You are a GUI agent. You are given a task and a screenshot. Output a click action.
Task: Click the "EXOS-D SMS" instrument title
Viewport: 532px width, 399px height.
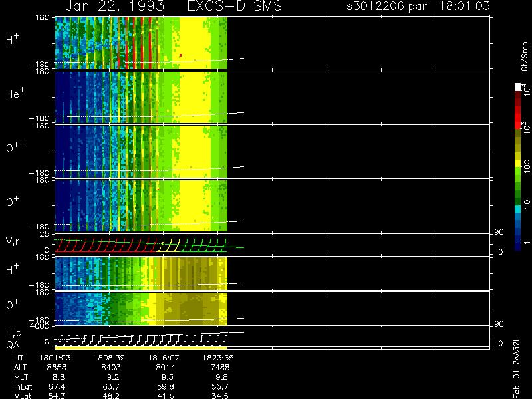point(235,6)
